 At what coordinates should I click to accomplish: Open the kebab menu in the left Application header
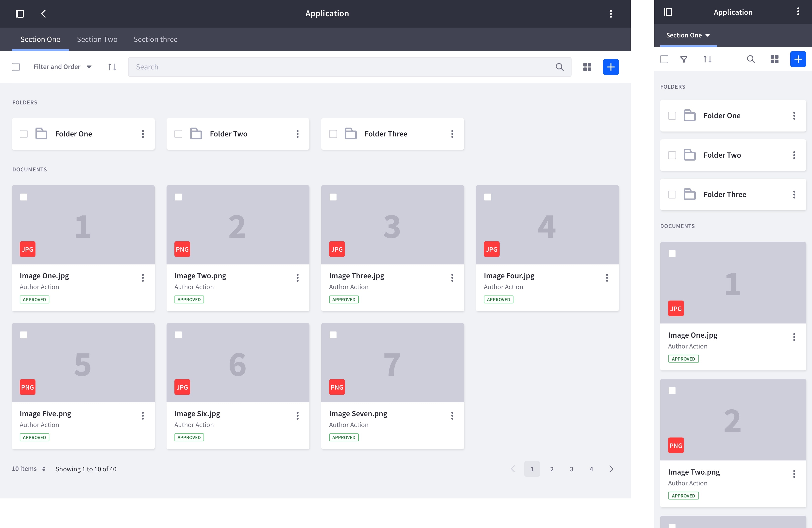611,14
